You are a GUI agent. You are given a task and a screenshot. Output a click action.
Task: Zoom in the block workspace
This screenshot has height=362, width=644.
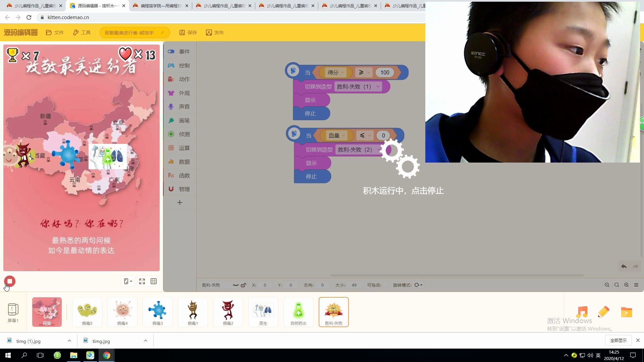626,285
